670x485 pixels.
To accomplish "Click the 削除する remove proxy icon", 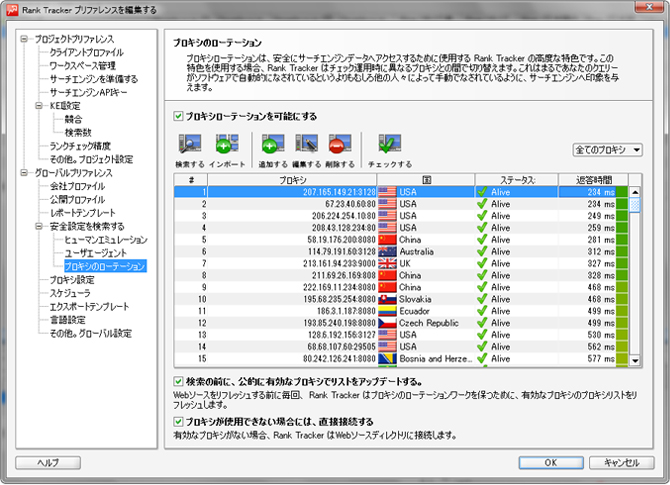I will coord(340,144).
